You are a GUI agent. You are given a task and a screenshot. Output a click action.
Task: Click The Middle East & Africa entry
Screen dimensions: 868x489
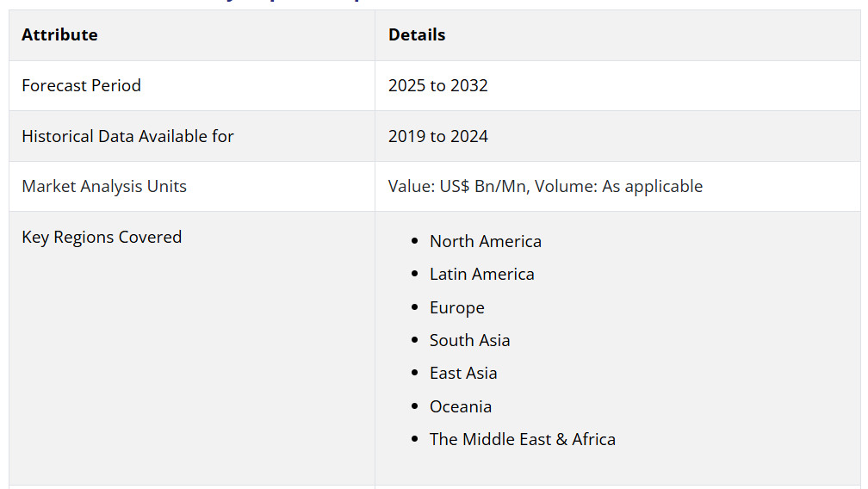point(523,439)
